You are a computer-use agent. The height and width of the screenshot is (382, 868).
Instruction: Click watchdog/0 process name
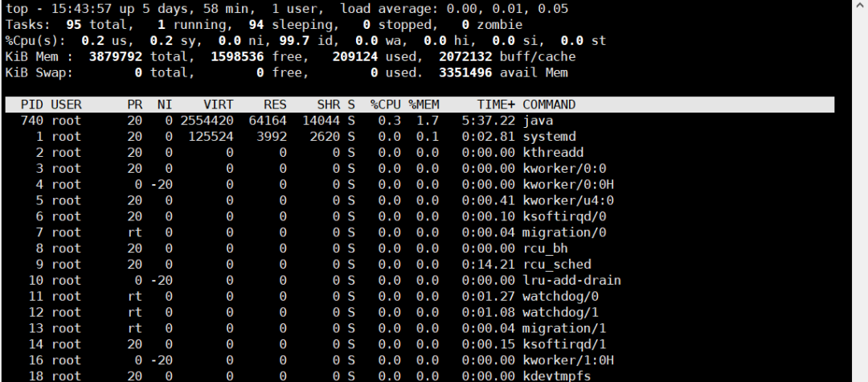[561, 296]
